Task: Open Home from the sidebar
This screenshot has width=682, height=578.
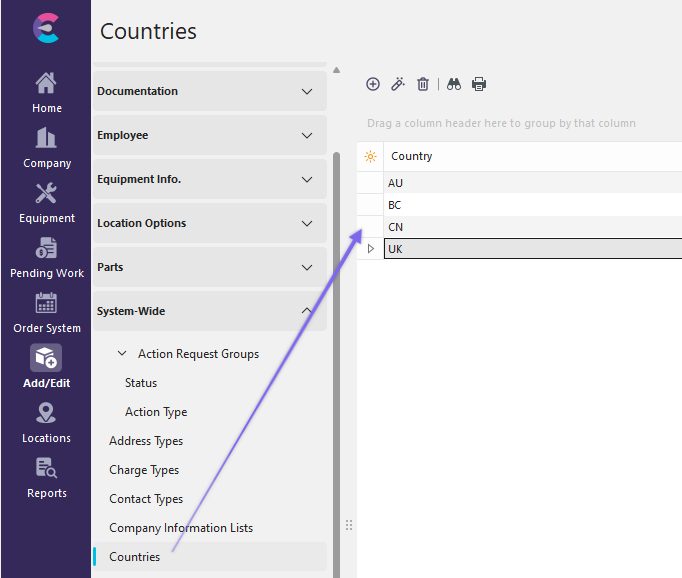Action: [x=46, y=93]
